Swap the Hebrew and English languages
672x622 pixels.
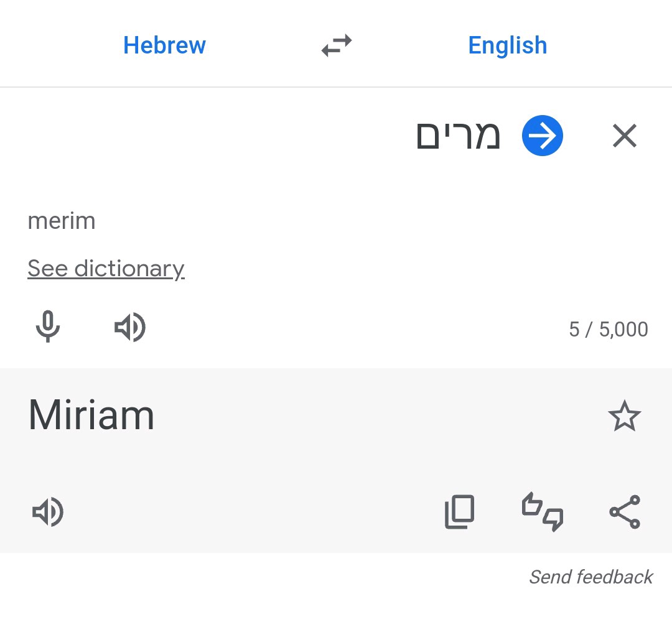337,45
